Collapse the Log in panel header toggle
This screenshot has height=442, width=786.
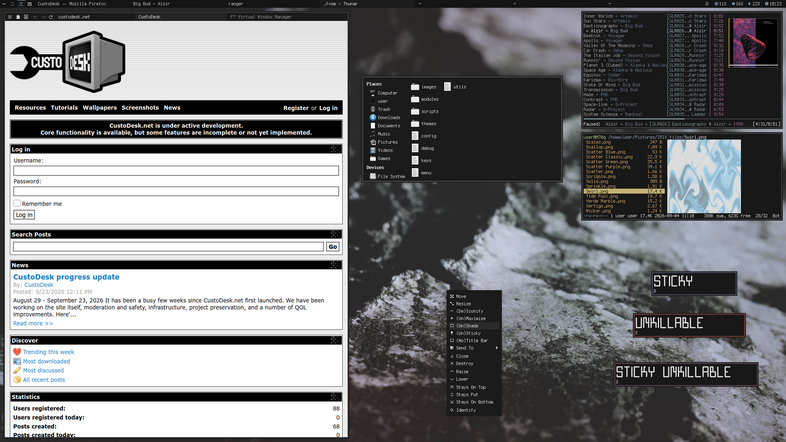coord(335,149)
